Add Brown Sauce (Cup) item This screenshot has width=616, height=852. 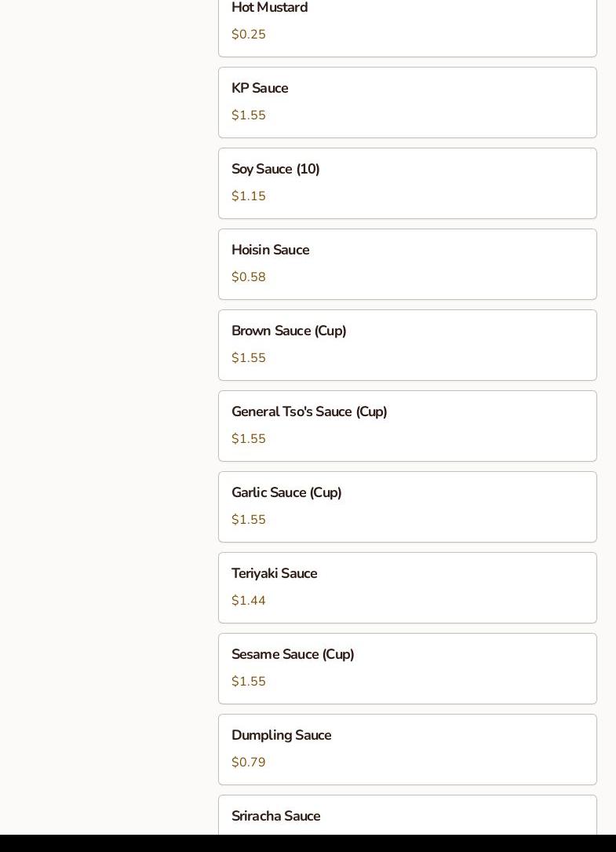click(x=406, y=345)
